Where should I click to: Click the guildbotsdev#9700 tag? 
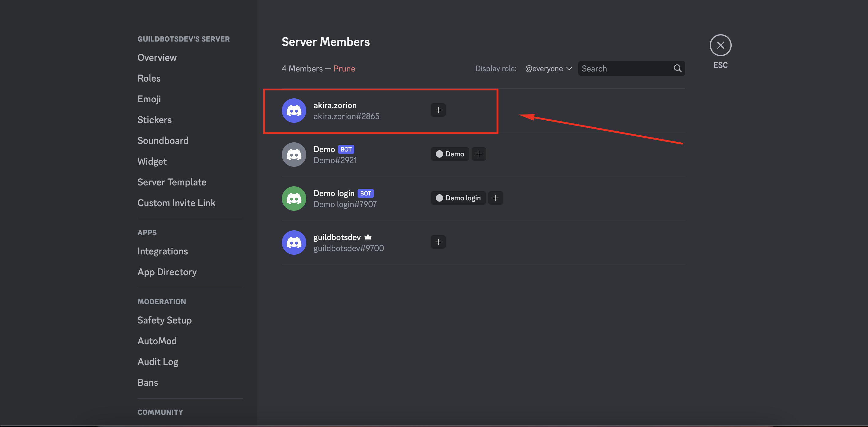[349, 248]
